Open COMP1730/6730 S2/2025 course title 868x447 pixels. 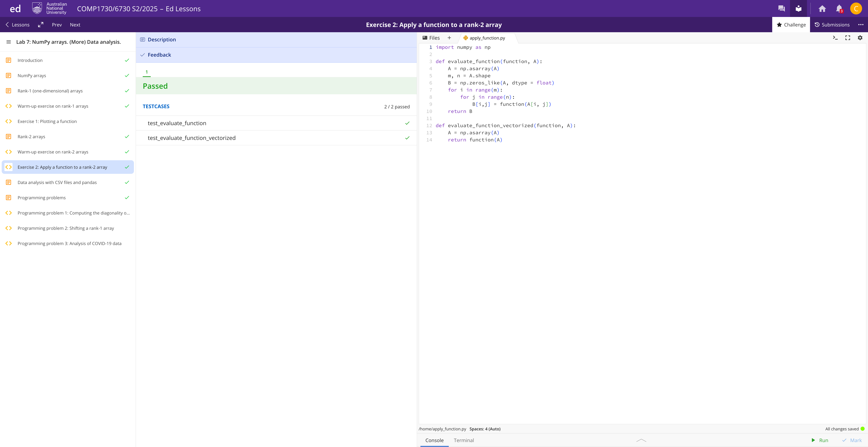coord(139,9)
